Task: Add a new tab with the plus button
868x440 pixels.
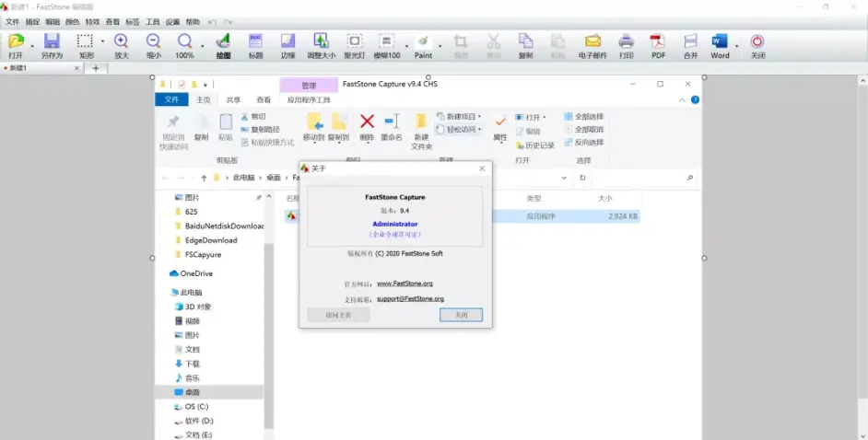Action: pyautogui.click(x=96, y=68)
